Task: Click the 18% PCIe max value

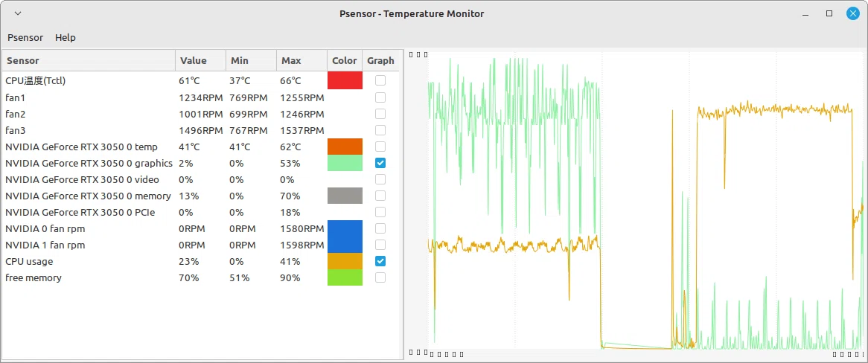Action: coord(290,213)
